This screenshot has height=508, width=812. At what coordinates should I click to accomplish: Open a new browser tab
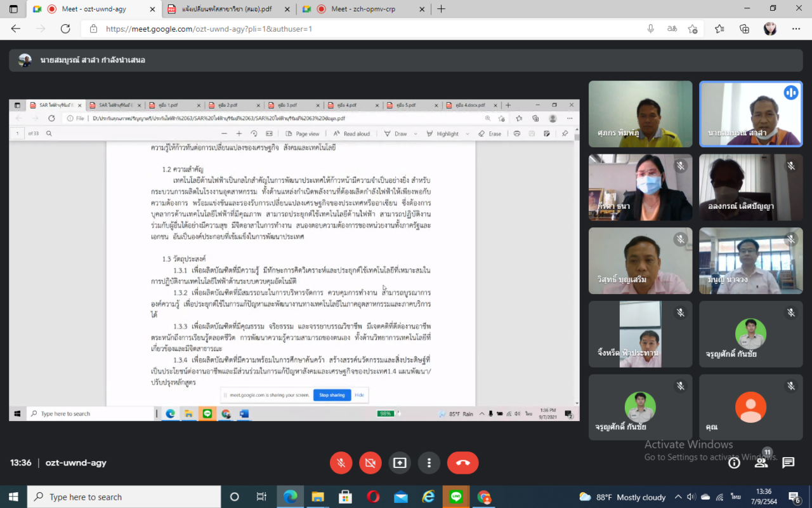442,9
